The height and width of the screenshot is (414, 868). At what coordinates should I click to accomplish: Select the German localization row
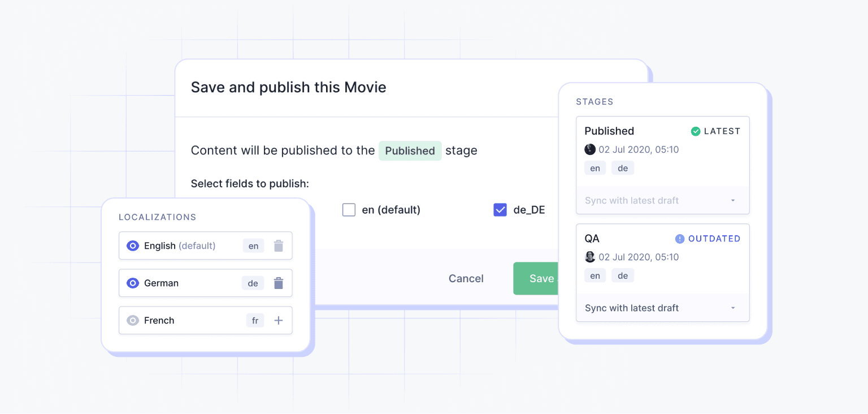(x=206, y=283)
